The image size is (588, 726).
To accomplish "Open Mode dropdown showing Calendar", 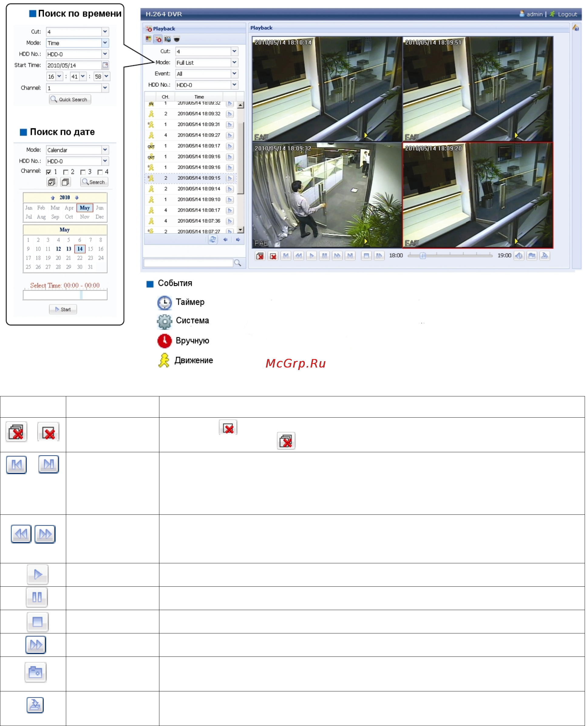I will click(105, 150).
